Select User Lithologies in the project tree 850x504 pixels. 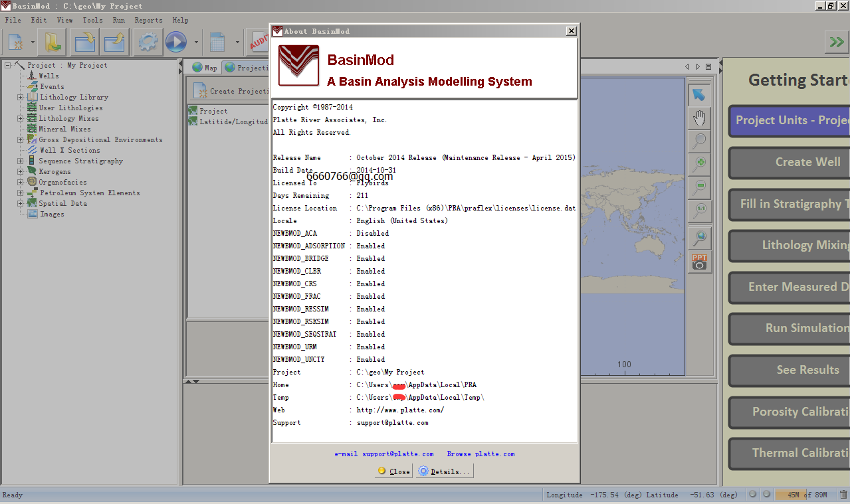tap(71, 108)
